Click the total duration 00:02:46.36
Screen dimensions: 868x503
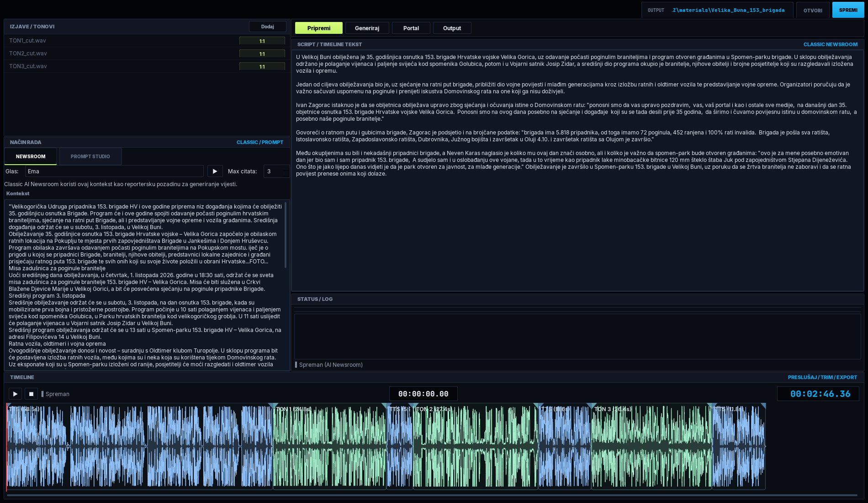click(x=818, y=394)
